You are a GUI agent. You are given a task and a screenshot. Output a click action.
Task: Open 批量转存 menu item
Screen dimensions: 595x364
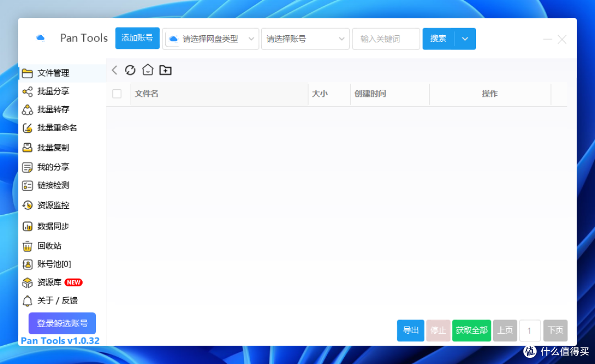click(62, 110)
